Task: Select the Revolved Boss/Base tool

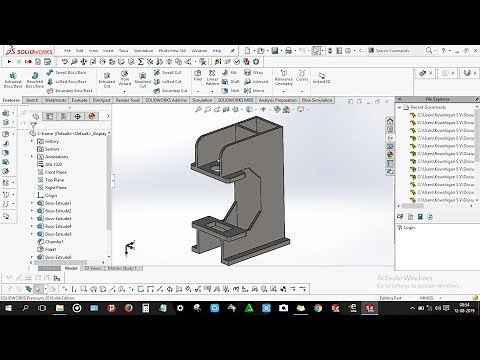Action: click(x=35, y=80)
